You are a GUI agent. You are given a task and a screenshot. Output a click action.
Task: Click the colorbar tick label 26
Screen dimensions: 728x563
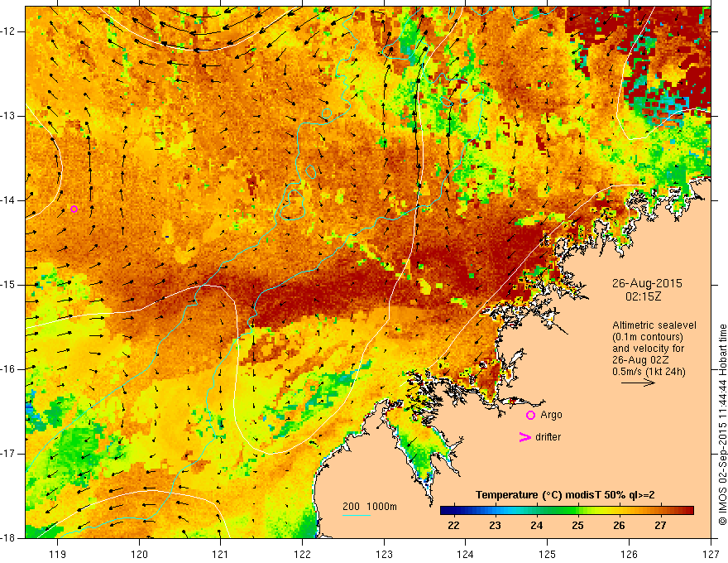(619, 526)
